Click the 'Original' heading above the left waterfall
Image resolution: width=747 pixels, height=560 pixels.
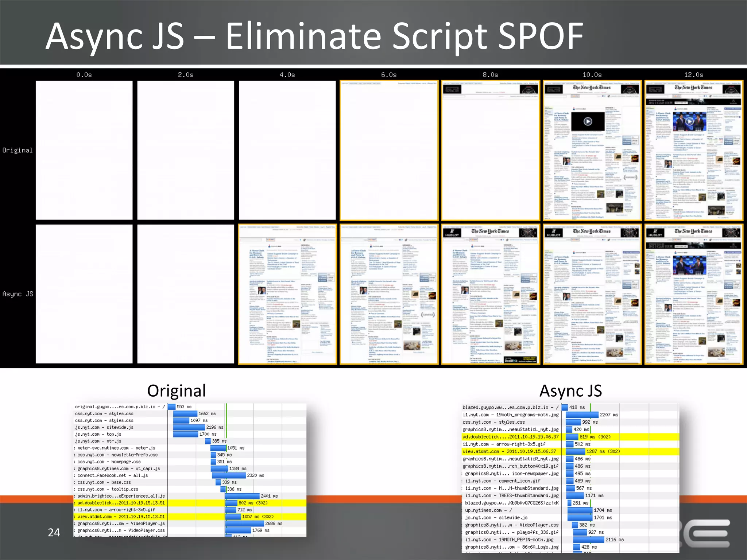point(177,391)
